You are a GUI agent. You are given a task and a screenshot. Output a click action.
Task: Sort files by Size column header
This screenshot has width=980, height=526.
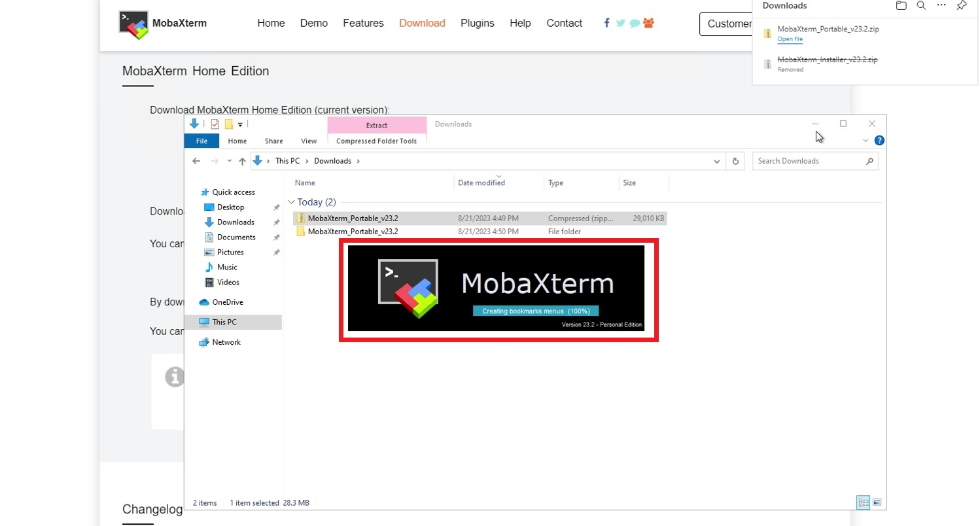tap(644, 183)
